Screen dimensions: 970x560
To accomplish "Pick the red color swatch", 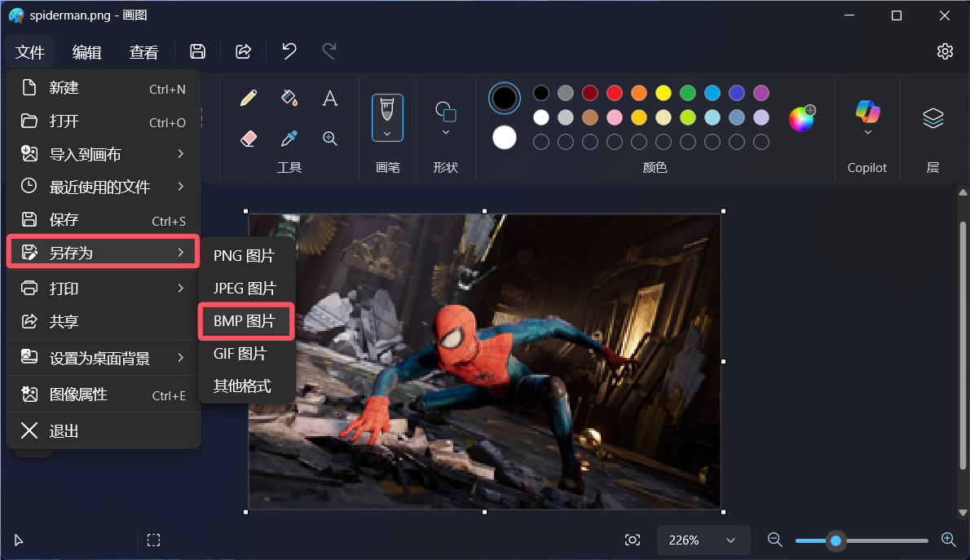I will (615, 93).
